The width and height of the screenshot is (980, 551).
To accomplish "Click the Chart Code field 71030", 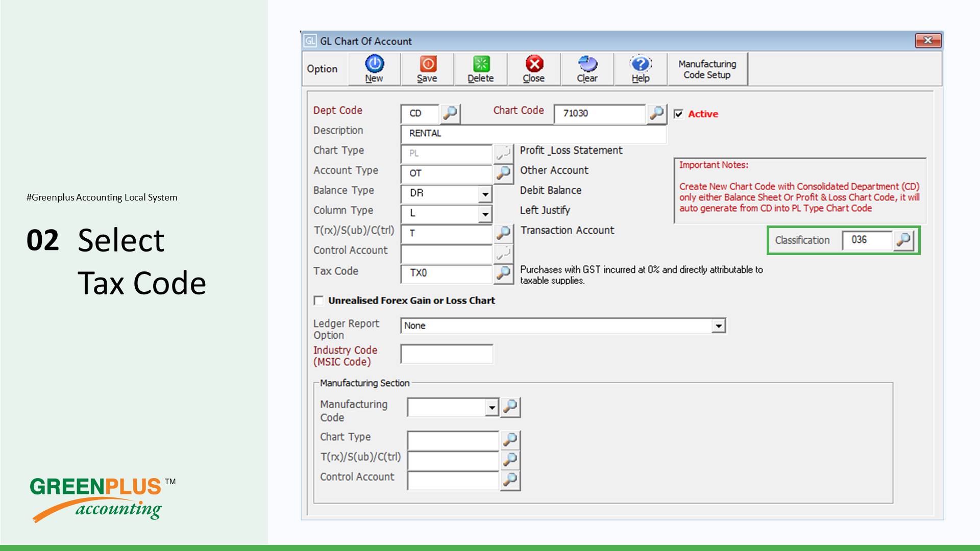I will click(x=600, y=113).
